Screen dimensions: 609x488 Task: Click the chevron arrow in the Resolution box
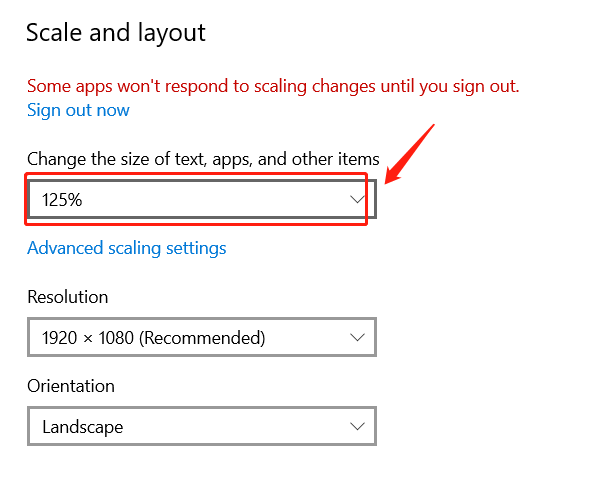357,338
